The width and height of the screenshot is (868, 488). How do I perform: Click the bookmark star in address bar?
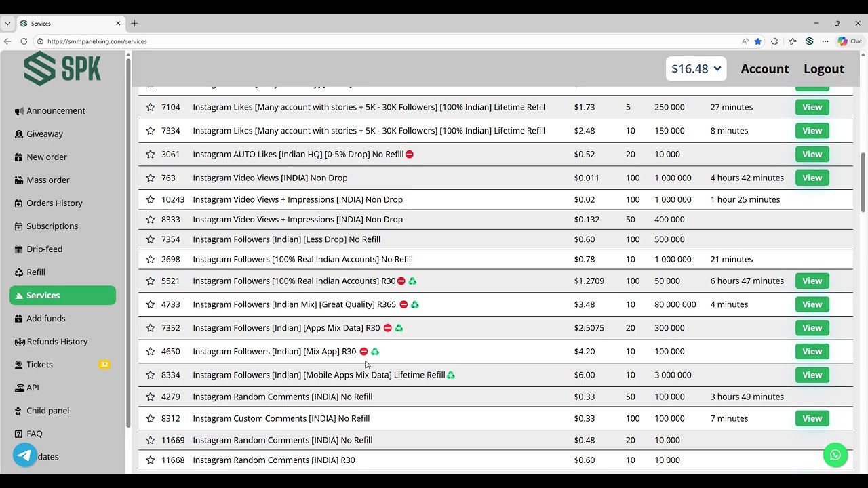pyautogui.click(x=758, y=41)
